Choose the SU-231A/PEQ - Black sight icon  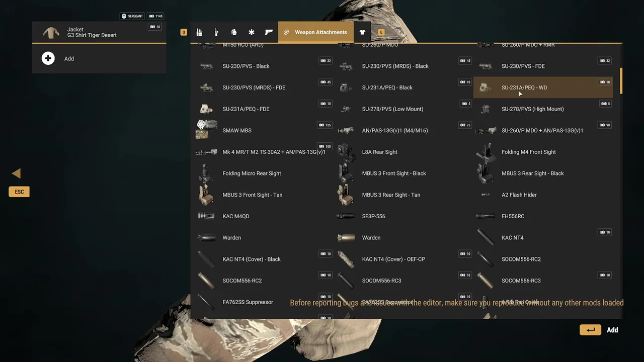(x=346, y=87)
